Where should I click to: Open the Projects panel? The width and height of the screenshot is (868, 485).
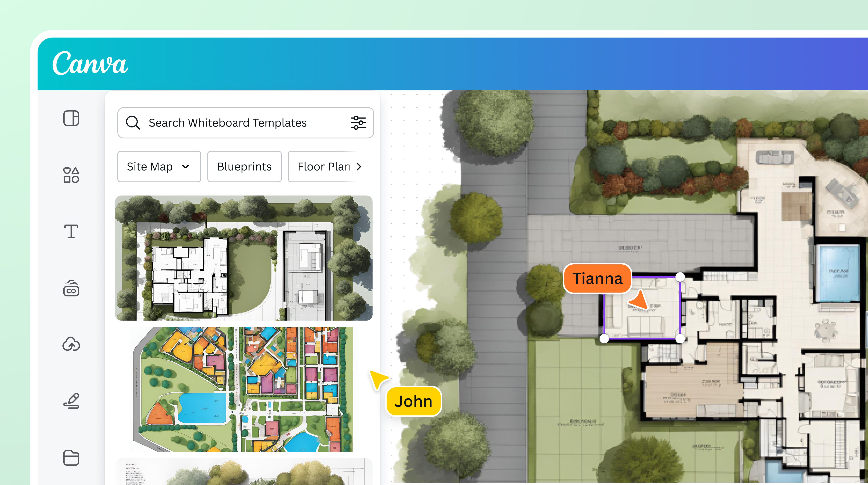click(x=71, y=457)
